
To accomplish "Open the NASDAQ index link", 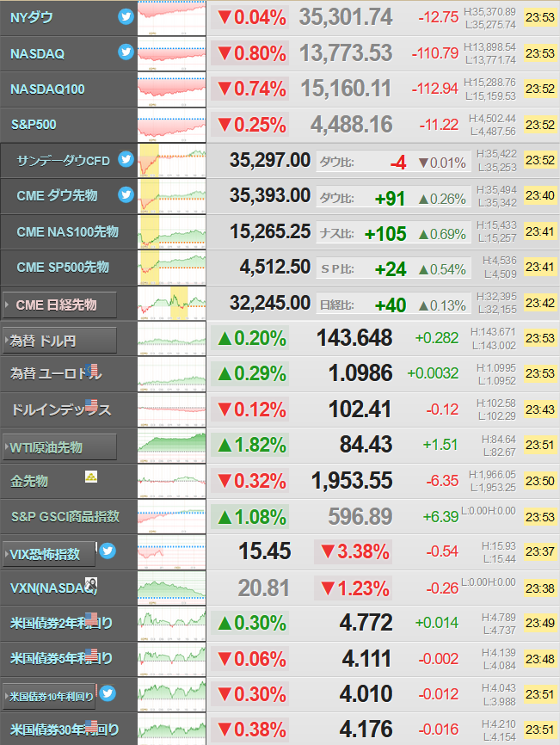I will (38, 53).
